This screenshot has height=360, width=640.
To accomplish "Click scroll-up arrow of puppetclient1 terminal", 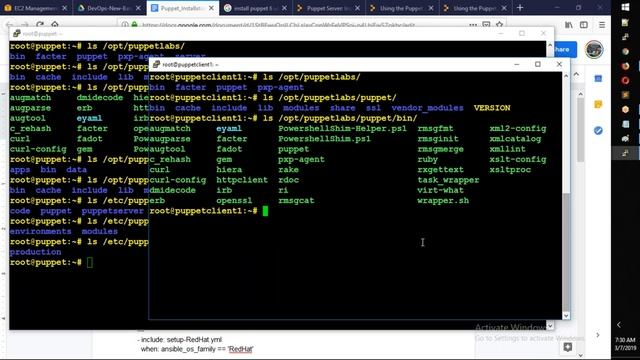I will coord(566,76).
